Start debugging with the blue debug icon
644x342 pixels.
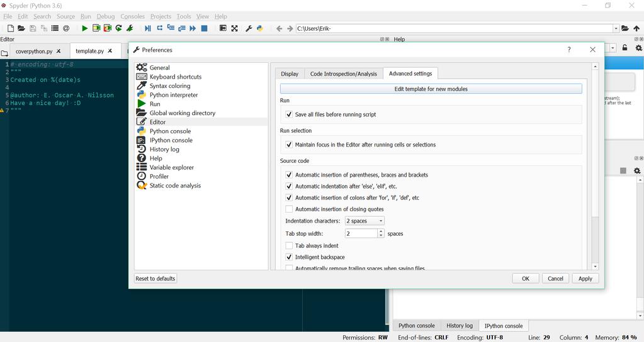148,28
